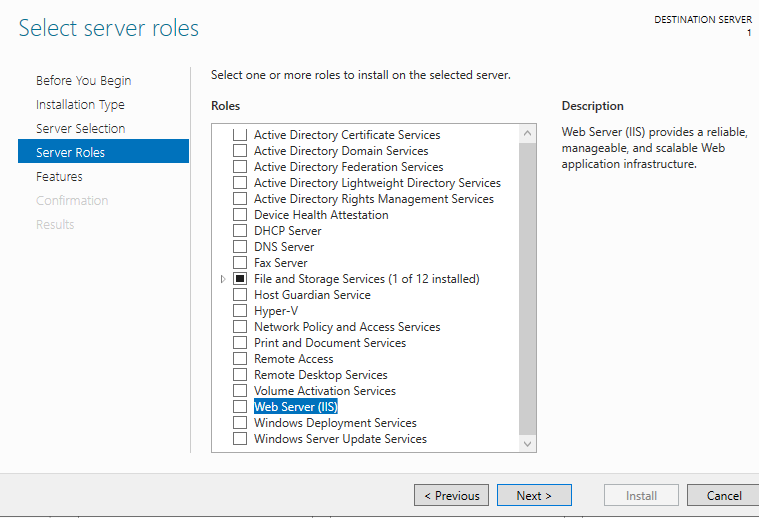The image size is (759, 518).
Task: Click the roles list scrollbar thumb
Action: click(x=528, y=289)
